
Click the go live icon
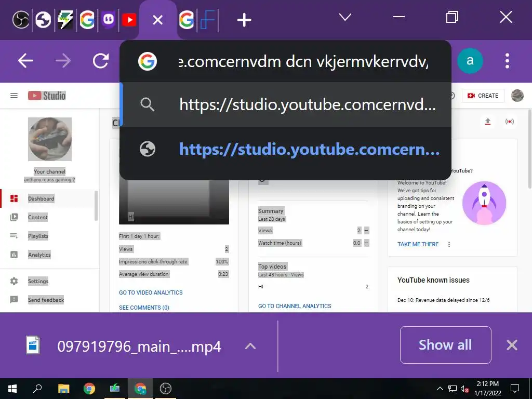tap(509, 122)
